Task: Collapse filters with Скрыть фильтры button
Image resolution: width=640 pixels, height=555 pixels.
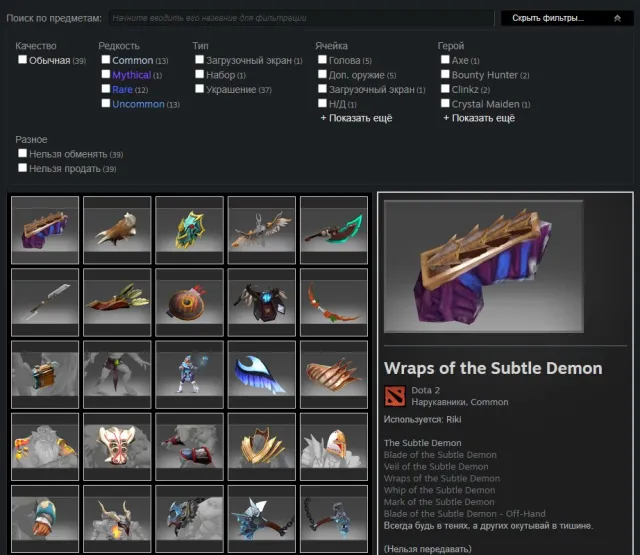Action: coord(567,18)
